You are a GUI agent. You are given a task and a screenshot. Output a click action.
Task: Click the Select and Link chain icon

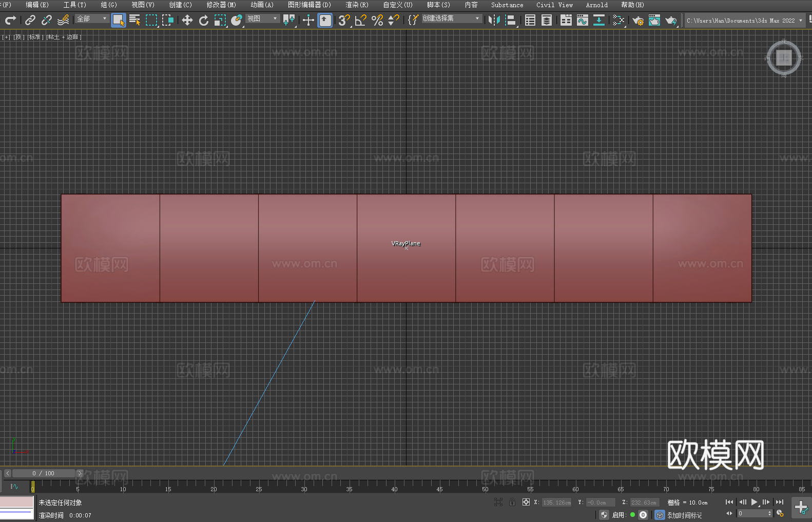pos(30,20)
